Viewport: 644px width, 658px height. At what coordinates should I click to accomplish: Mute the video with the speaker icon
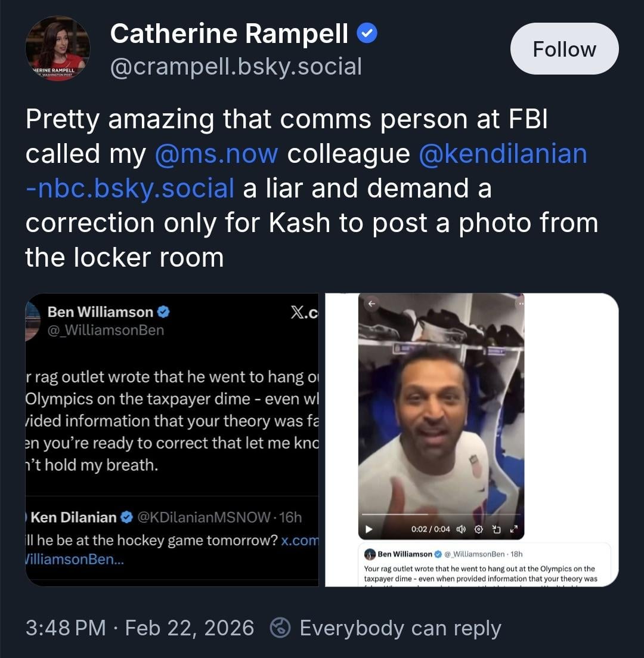click(461, 529)
